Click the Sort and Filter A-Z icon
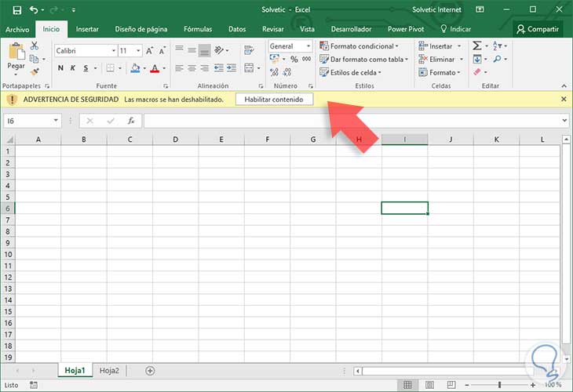This screenshot has width=573, height=392. pyautogui.click(x=498, y=45)
